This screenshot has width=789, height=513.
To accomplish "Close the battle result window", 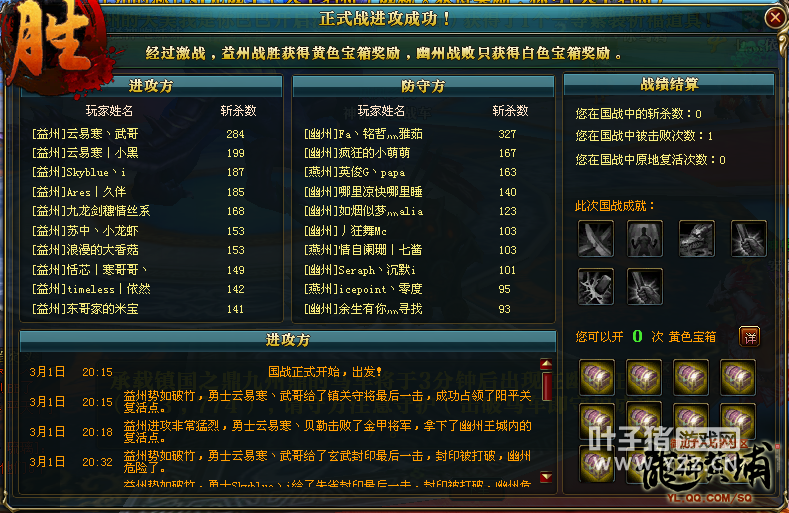I will (x=775, y=18).
